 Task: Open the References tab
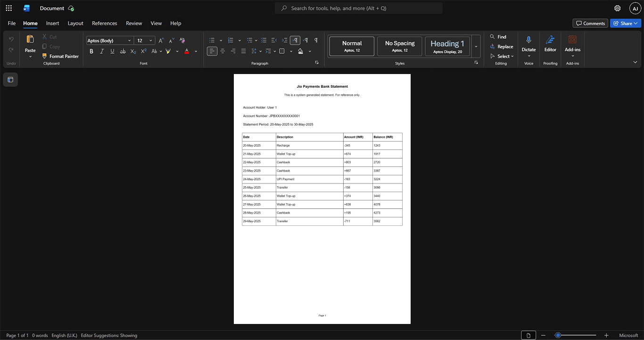coord(105,23)
